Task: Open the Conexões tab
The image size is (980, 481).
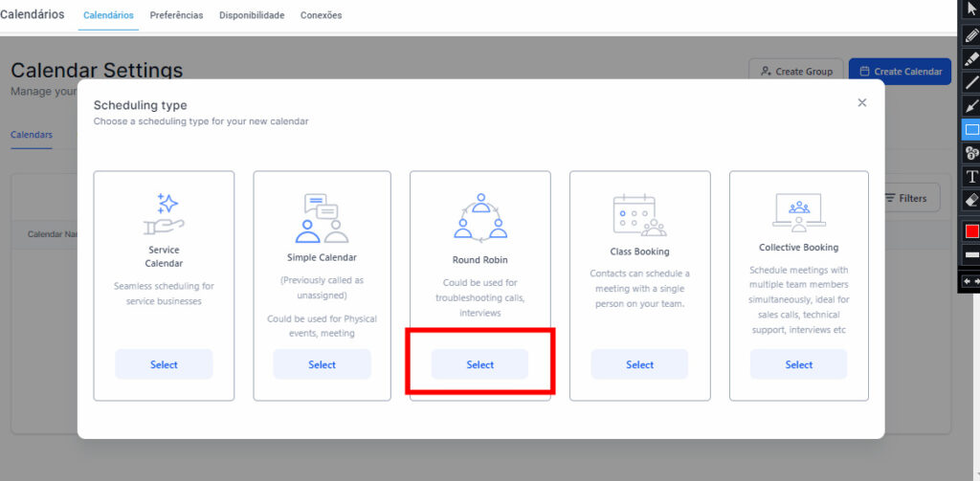Action: pos(321,15)
